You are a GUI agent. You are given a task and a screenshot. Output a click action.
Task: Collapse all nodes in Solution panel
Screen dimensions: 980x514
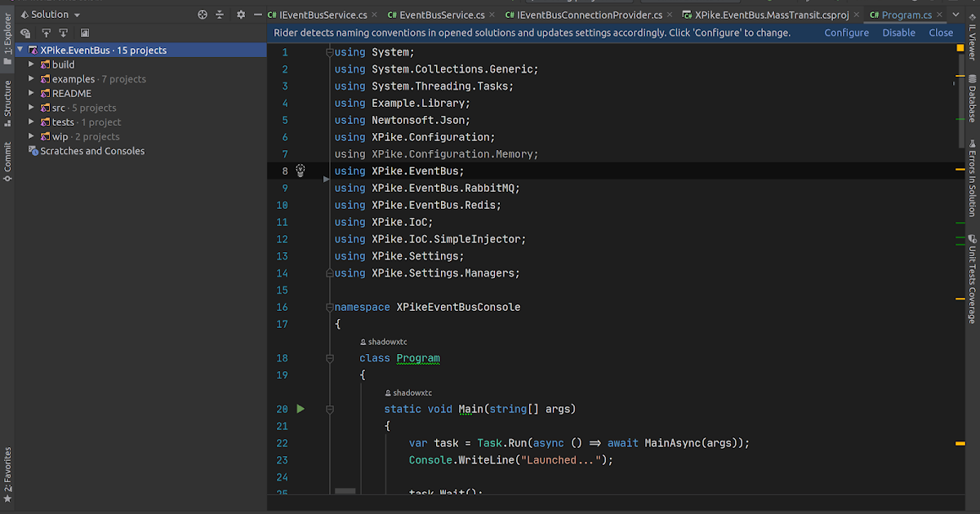219,15
